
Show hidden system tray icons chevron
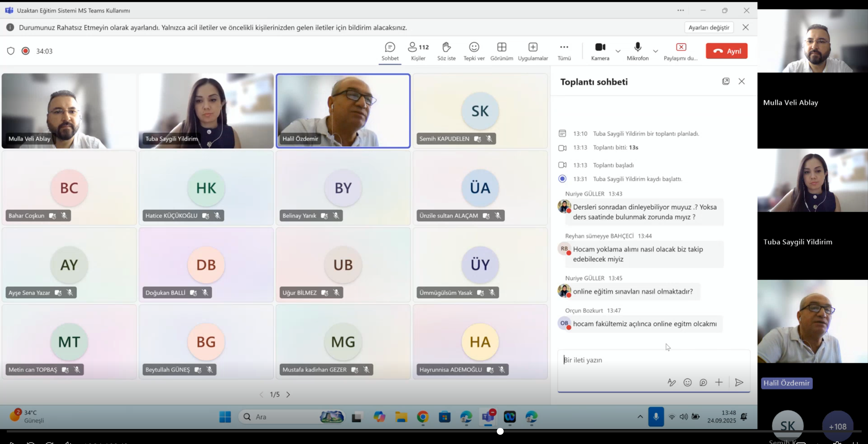coord(640,417)
